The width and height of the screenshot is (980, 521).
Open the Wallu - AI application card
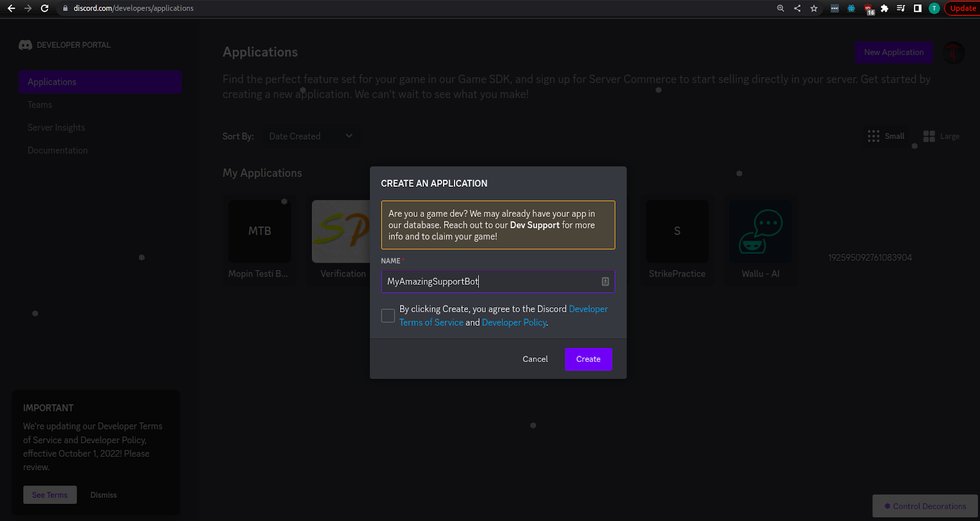point(761,240)
